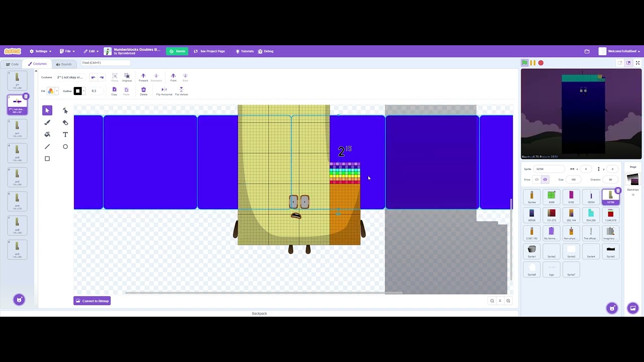
Task: Switch to large stage layout
Action: pos(628,63)
